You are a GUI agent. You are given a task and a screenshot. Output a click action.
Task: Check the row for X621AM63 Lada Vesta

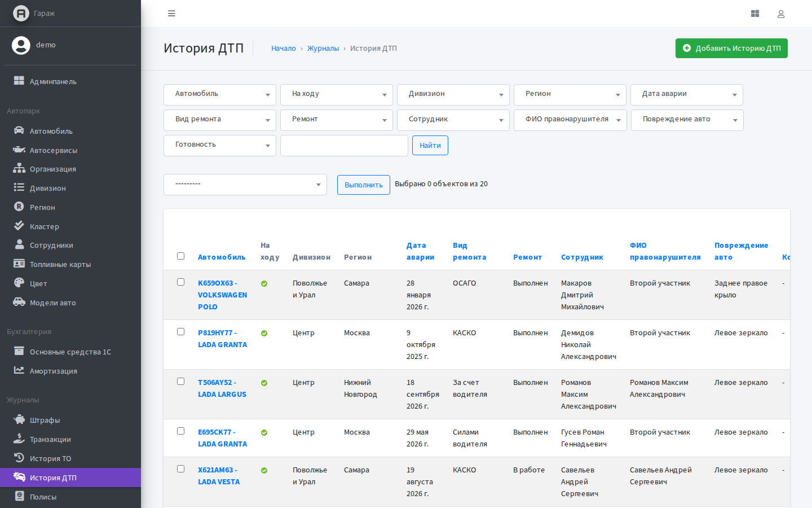[x=180, y=469]
